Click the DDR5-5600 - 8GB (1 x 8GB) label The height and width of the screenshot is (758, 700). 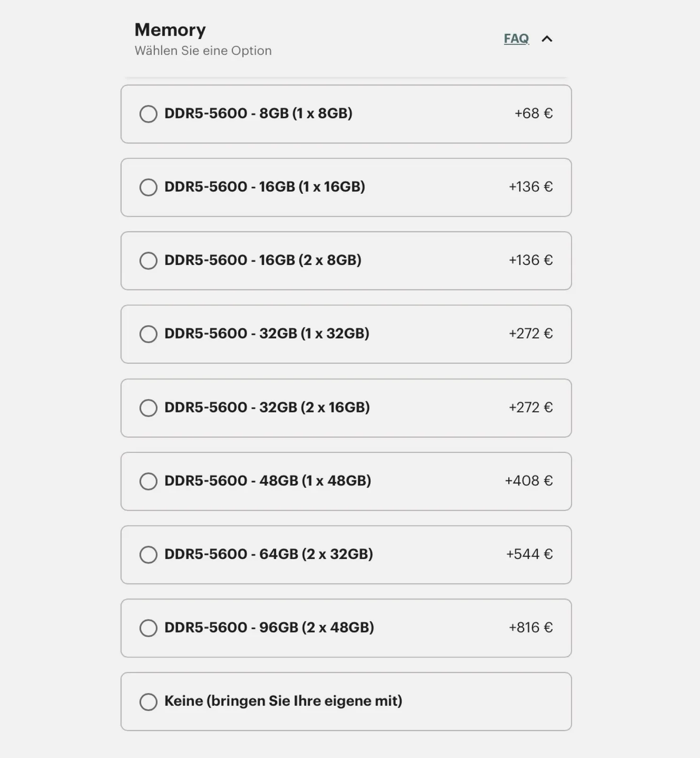[x=258, y=113]
